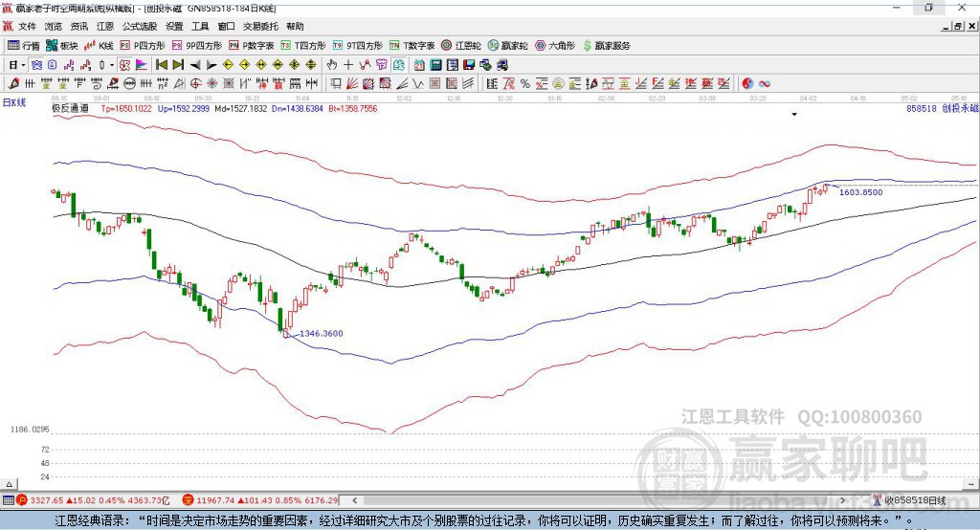
Task: Open the 文件 menu
Action: (x=27, y=26)
